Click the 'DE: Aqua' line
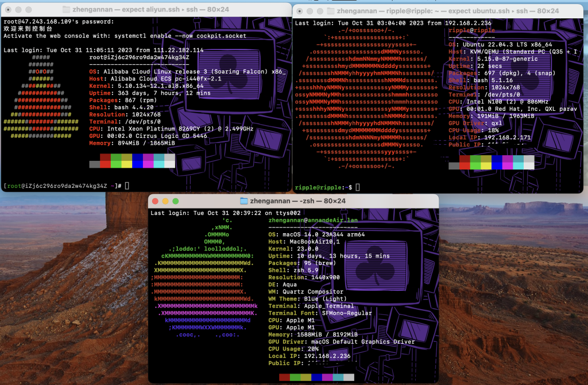This screenshot has height=385, width=588. (x=283, y=284)
